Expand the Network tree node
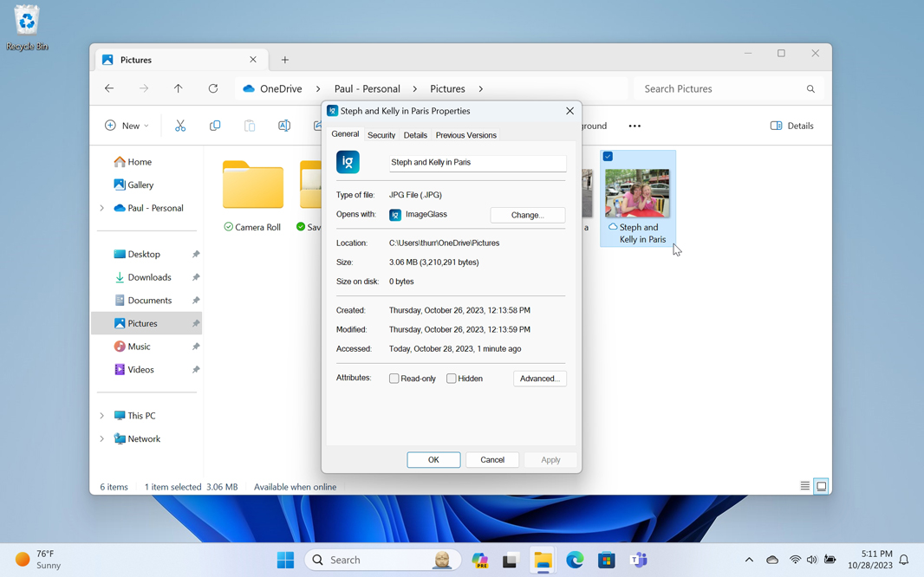The width and height of the screenshot is (924, 577). [101, 439]
